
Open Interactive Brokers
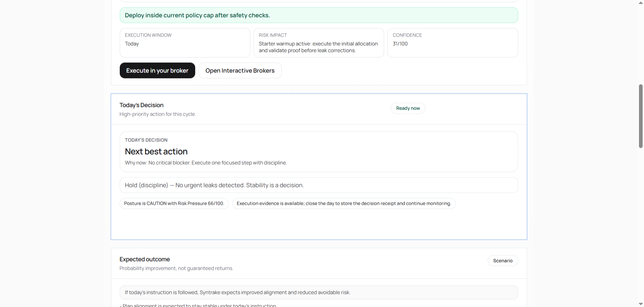click(x=240, y=70)
